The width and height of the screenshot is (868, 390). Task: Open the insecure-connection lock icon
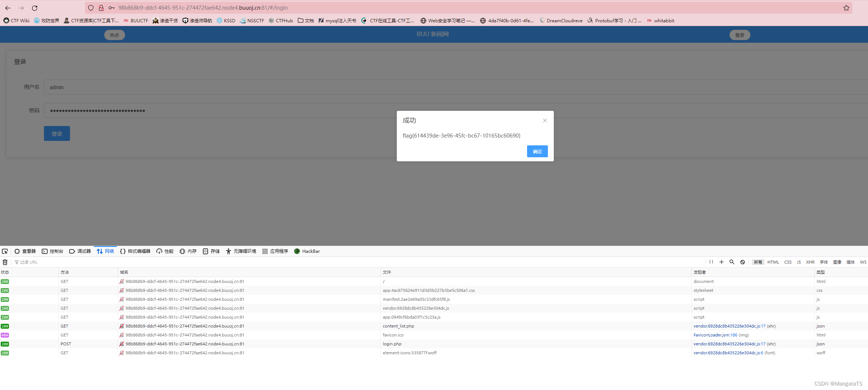click(x=101, y=8)
